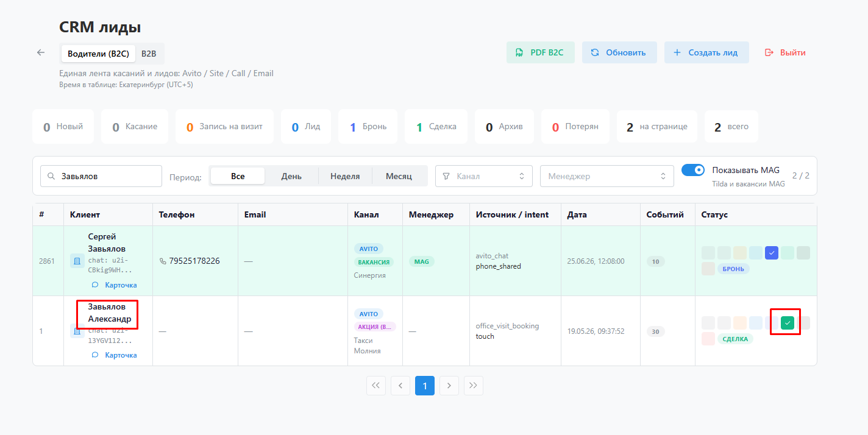Click the Обновить refresh button
Viewport: 868px width, 435px height.
pyautogui.click(x=619, y=52)
